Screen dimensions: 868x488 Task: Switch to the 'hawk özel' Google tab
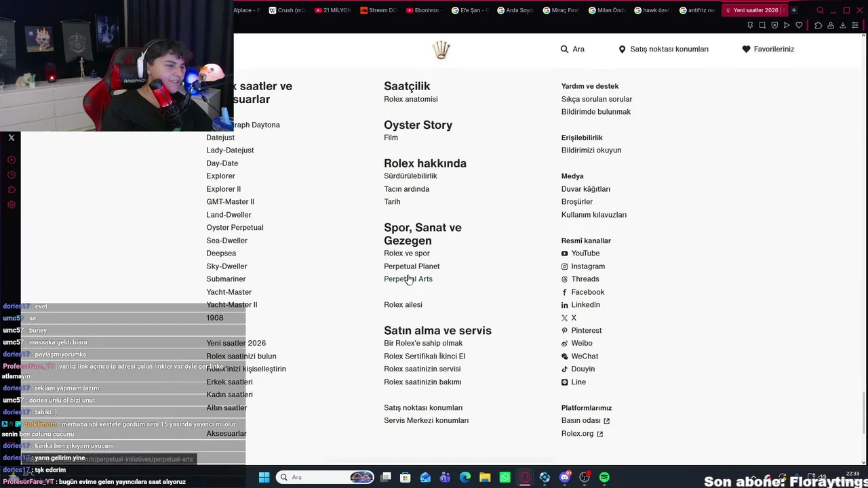pos(652,10)
